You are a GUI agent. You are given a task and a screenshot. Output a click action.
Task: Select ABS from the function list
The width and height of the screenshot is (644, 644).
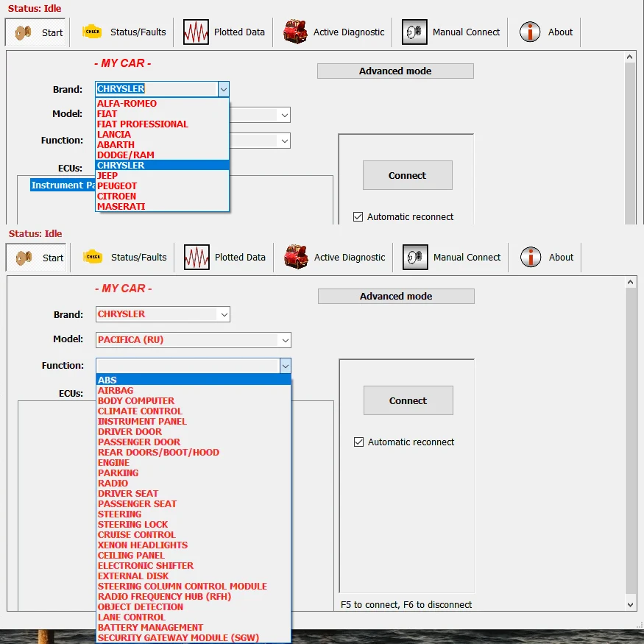tap(194, 380)
